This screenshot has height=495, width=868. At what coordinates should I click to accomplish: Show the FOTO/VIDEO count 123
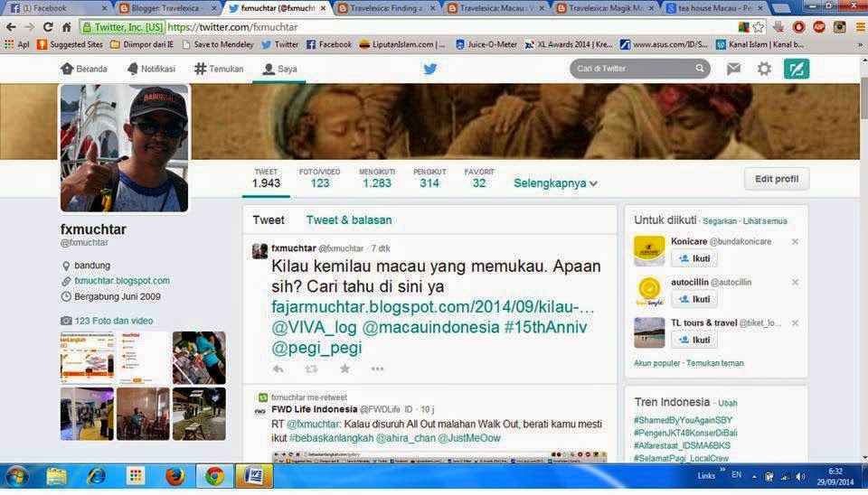(x=319, y=178)
